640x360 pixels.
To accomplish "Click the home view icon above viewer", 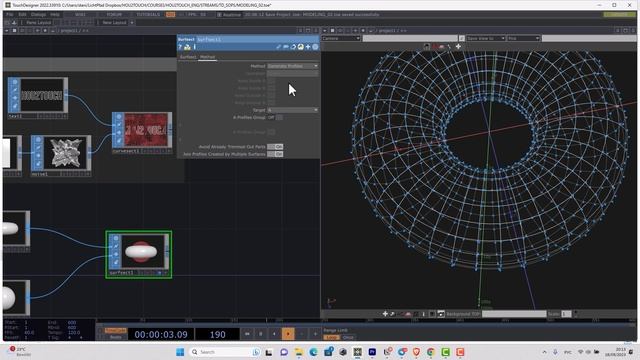I will coord(427,47).
